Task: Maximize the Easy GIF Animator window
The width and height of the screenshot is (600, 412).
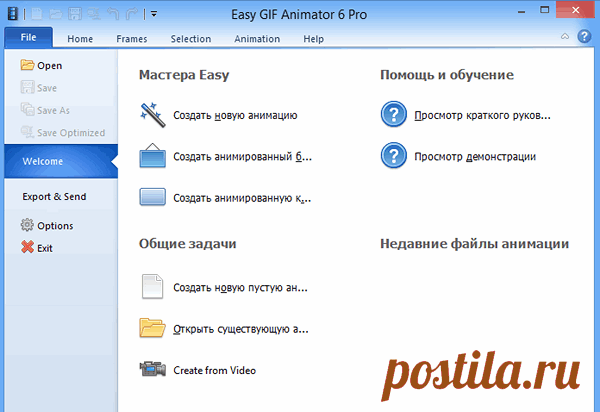Action: pyautogui.click(x=545, y=10)
